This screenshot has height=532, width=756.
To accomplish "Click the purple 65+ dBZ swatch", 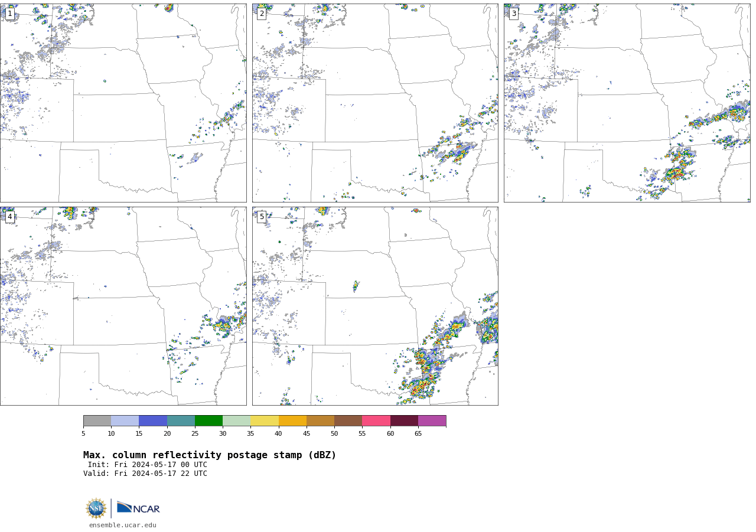I will click(432, 421).
